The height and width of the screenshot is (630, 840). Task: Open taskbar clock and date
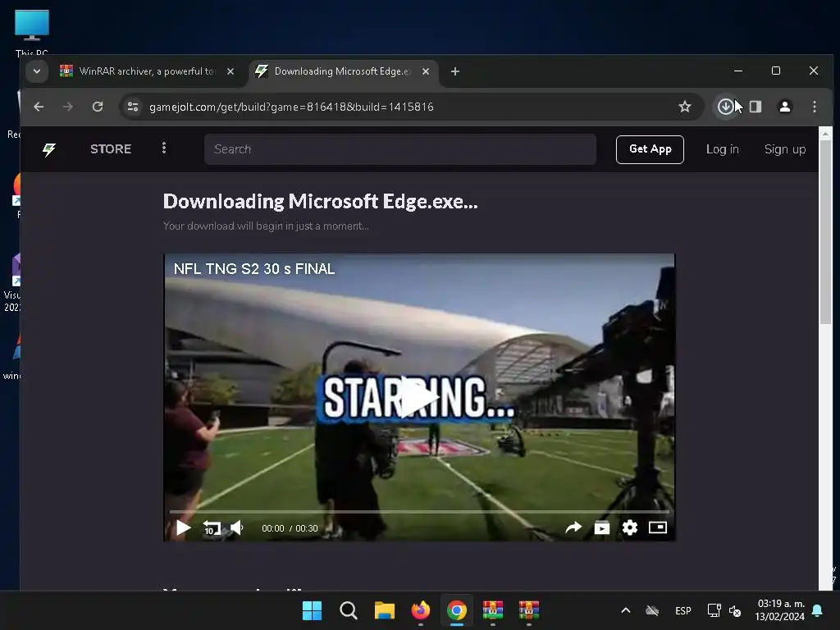(780, 610)
